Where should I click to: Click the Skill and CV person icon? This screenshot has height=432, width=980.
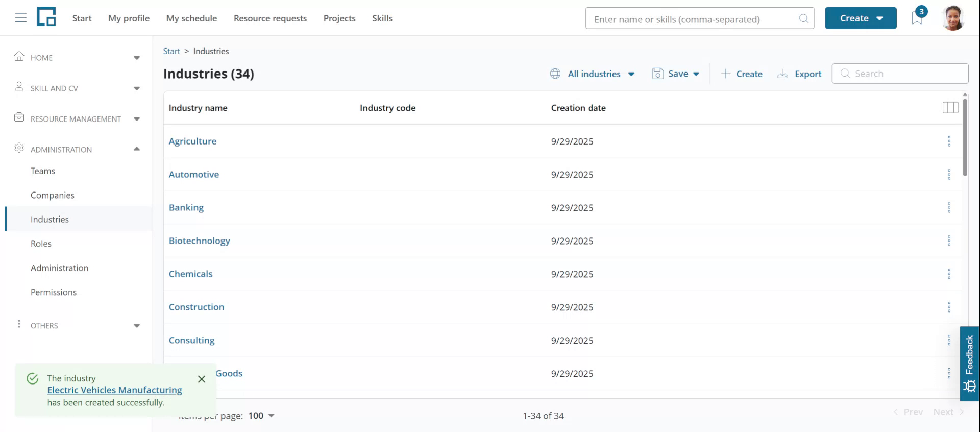(x=19, y=87)
